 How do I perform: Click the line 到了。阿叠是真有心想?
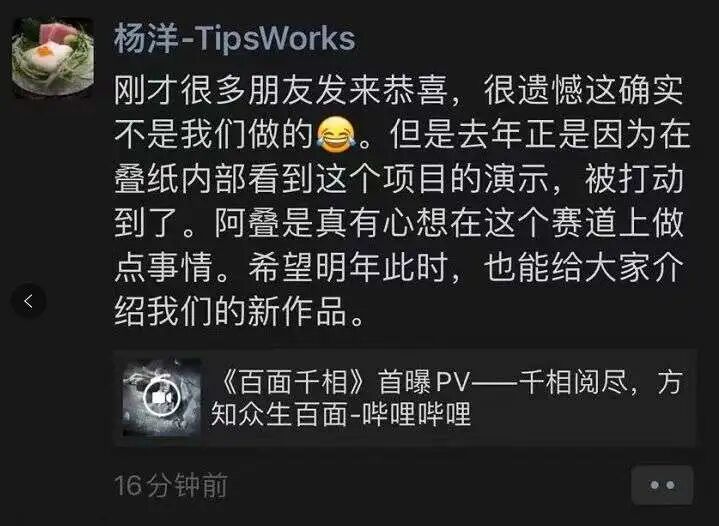click(398, 223)
